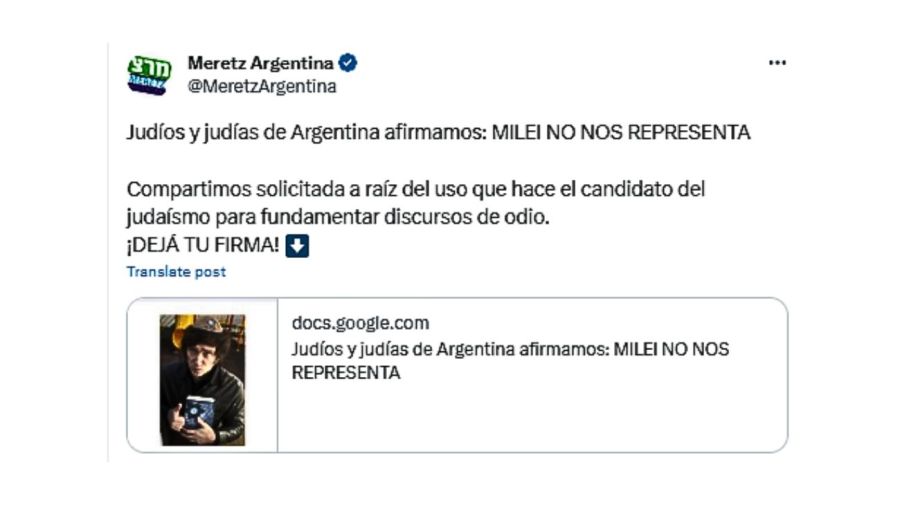
Task: Click the line ending "discursos de odio."
Action: [x=338, y=217]
